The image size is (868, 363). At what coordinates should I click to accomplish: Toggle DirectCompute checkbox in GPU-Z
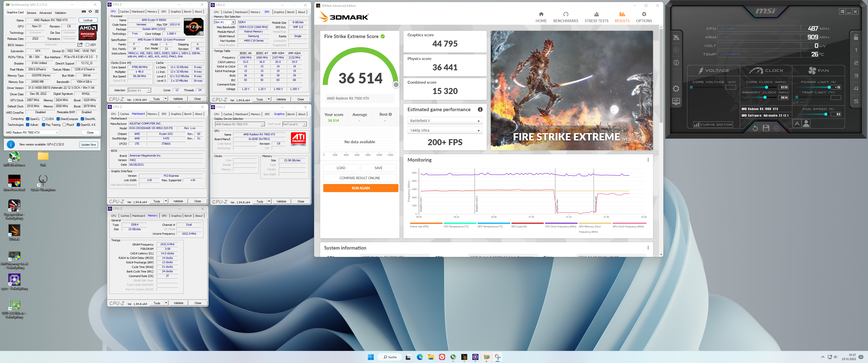[x=58, y=119]
